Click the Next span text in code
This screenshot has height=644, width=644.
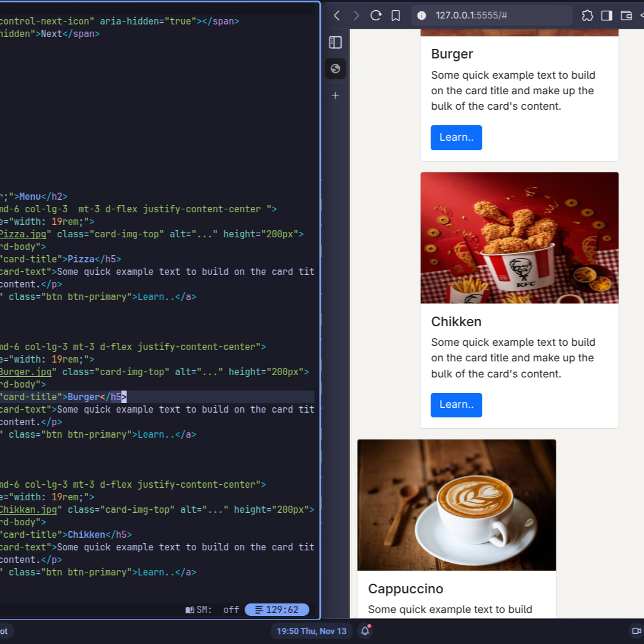51,33
